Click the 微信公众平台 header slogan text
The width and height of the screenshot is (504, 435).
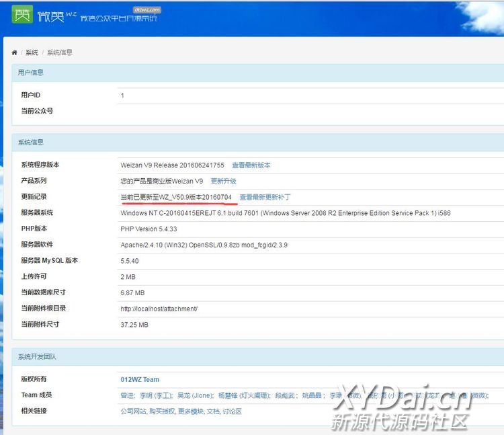(x=118, y=18)
